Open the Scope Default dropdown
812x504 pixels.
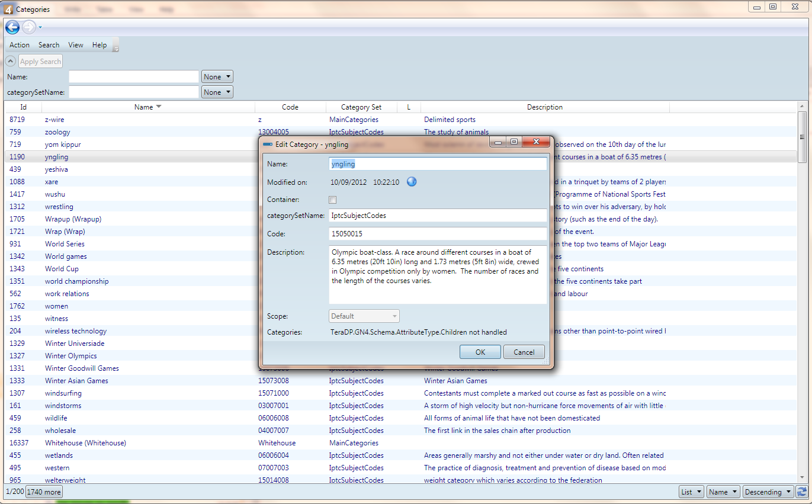click(364, 316)
